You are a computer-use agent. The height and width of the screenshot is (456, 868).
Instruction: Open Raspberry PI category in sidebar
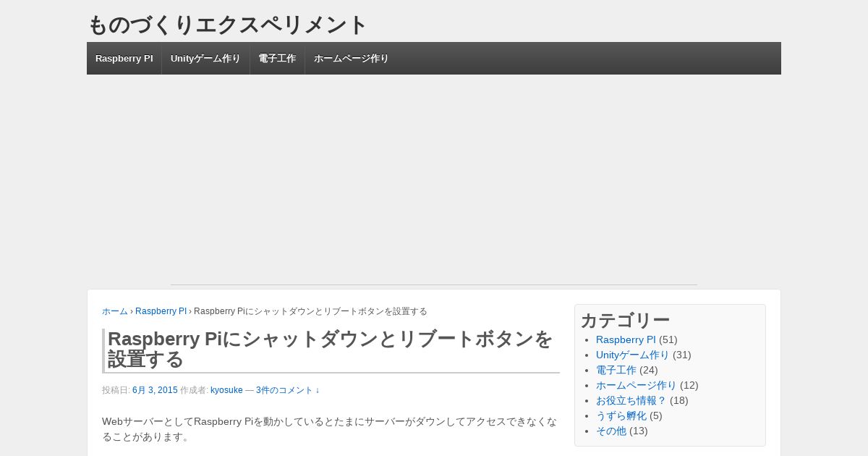[626, 339]
